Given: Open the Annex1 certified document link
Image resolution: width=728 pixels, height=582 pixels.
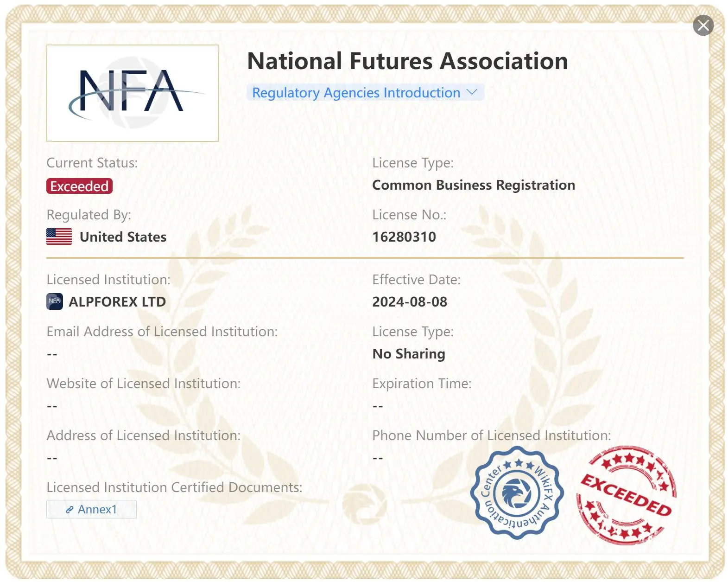Looking at the screenshot, I should coord(91,509).
